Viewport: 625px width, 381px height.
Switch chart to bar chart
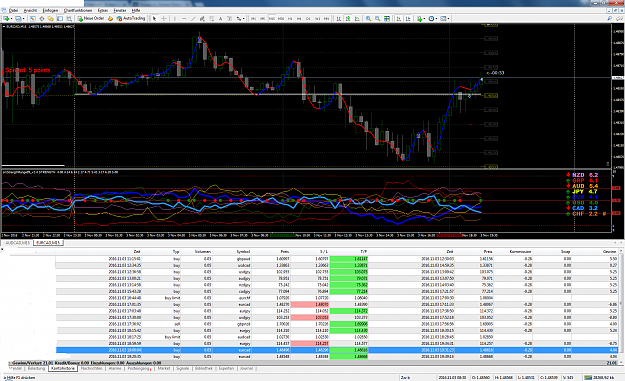pyautogui.click(x=339, y=18)
